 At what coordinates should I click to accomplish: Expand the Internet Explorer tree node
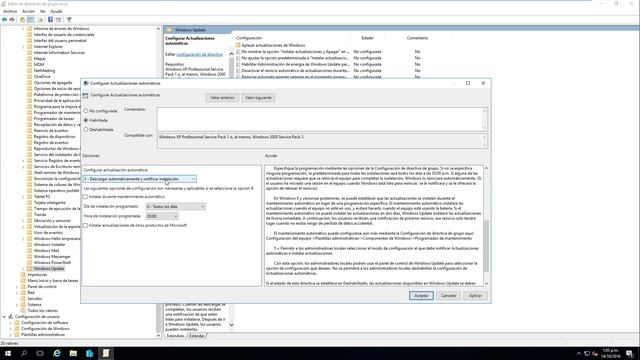[x=23, y=47]
